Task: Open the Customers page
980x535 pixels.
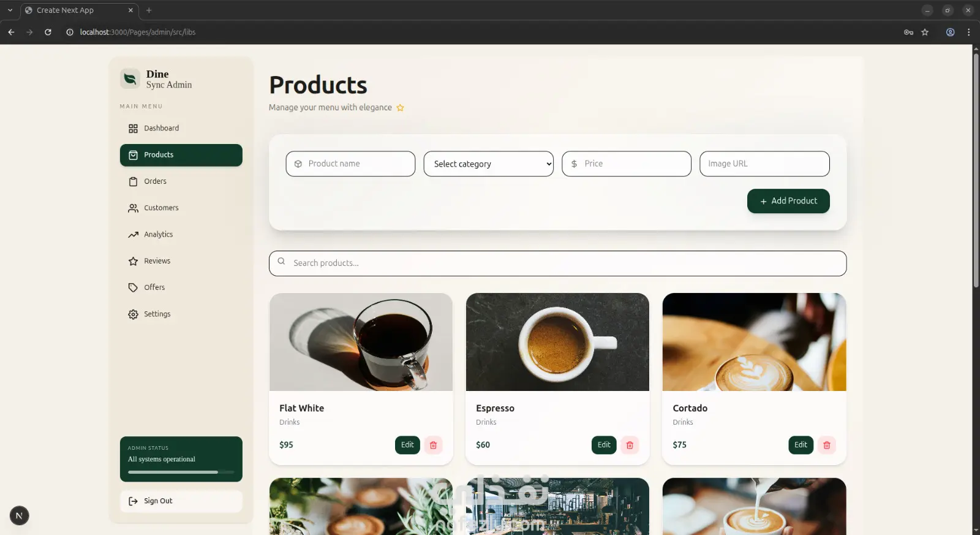Action: point(181,208)
